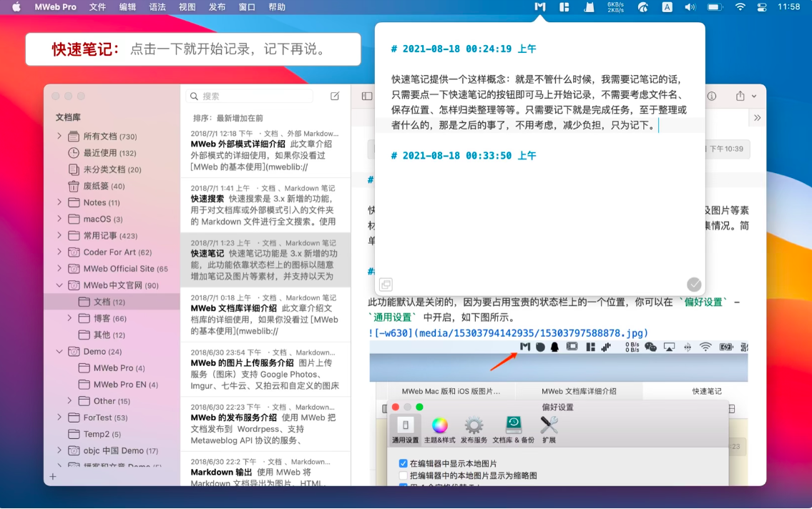Select MWeb Pro EN (4) folder

click(112, 385)
